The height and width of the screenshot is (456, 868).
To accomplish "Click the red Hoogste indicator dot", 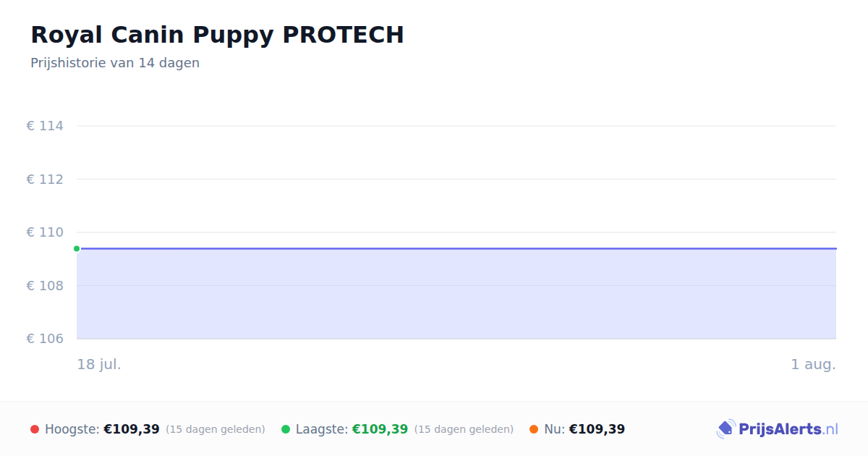I will pos(35,429).
